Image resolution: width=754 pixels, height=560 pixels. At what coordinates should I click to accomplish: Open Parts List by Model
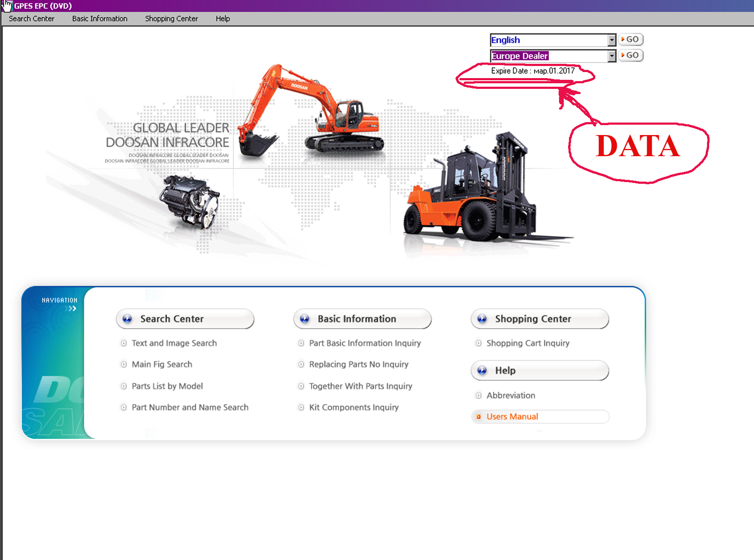click(167, 386)
